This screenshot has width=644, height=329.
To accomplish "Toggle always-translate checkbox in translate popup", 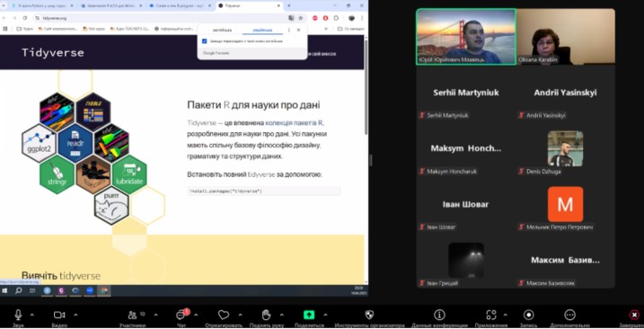I will tap(205, 41).
